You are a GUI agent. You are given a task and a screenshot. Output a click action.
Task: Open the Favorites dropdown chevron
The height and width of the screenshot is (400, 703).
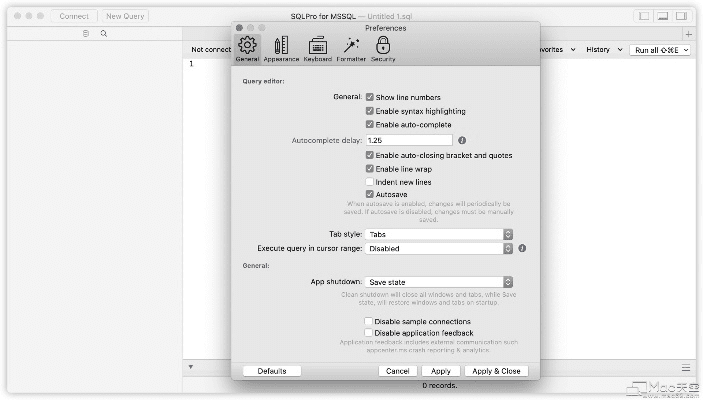pyautogui.click(x=573, y=49)
